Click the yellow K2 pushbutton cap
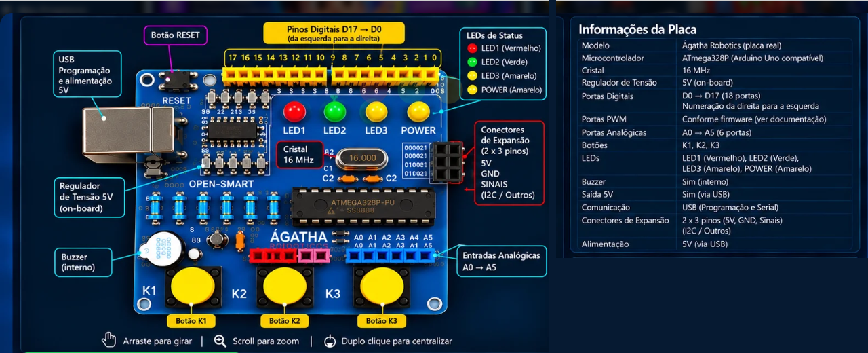868x353 pixels. 285,286
